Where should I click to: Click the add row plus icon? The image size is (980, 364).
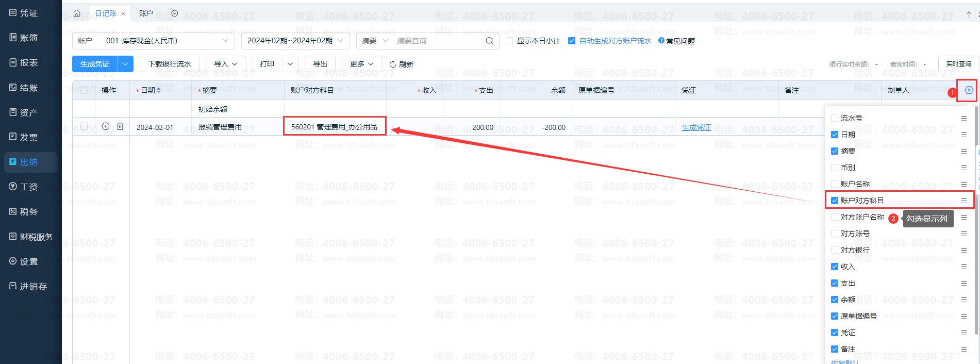(106, 126)
